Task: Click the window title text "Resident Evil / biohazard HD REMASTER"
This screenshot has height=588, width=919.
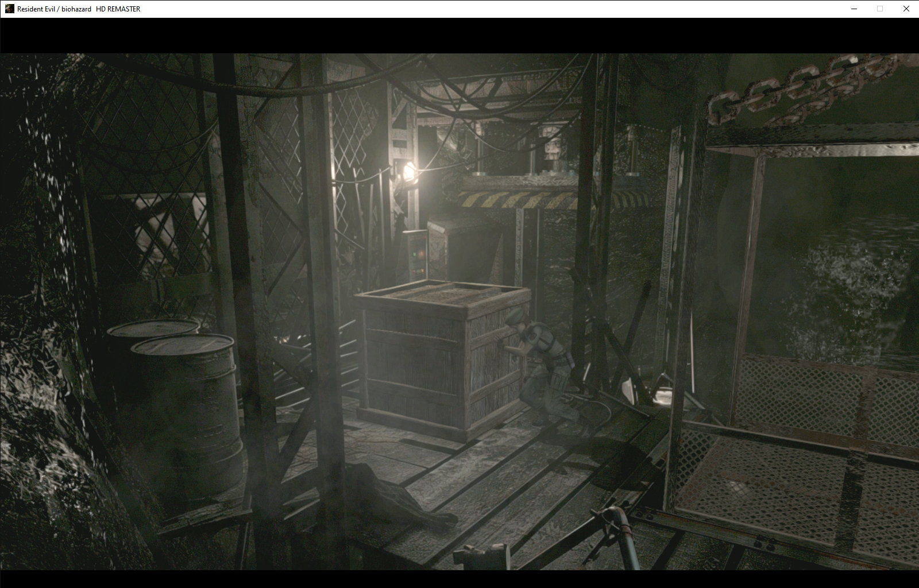Action: 79,9
